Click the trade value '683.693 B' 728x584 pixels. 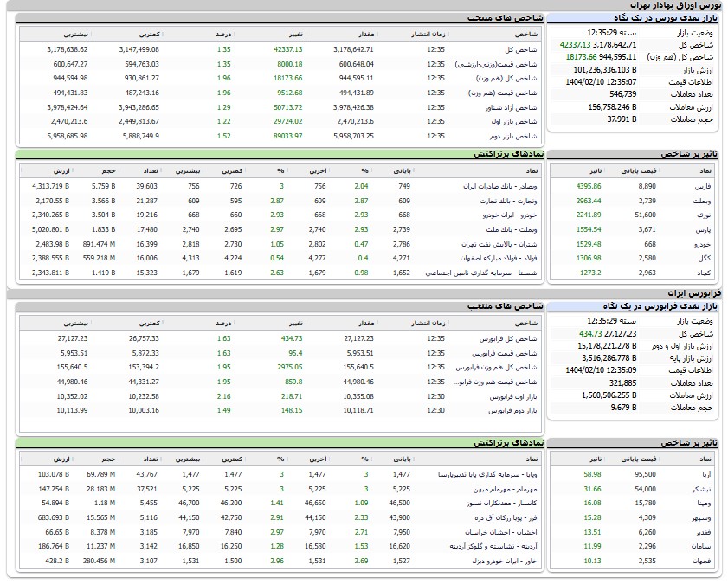pyautogui.click(x=54, y=517)
